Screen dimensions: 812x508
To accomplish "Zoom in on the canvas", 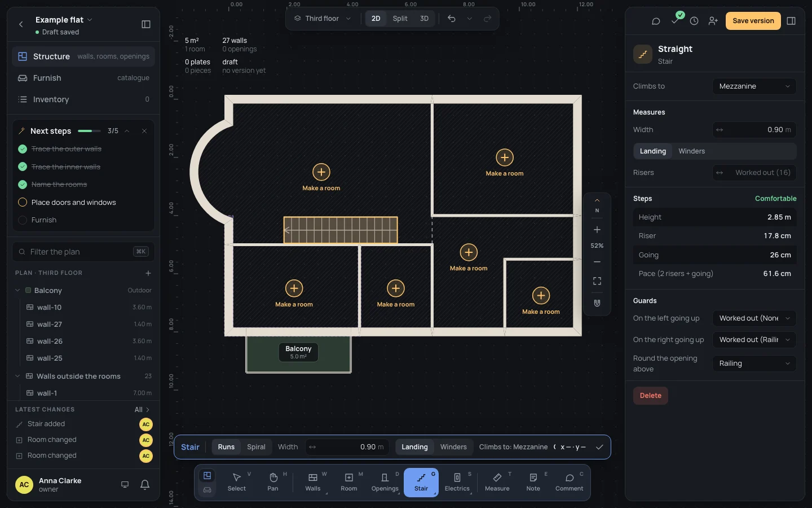I will (x=597, y=230).
